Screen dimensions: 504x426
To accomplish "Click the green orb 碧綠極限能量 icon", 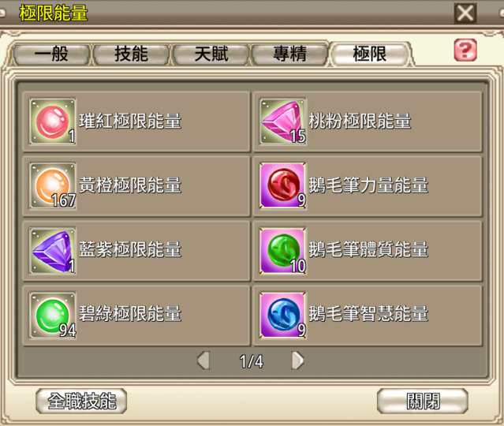I will tap(53, 315).
